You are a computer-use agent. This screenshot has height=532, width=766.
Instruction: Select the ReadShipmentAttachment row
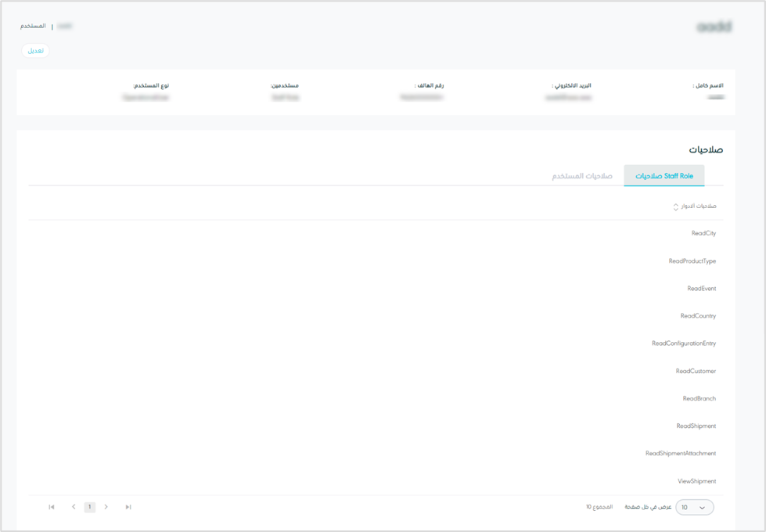pyautogui.click(x=680, y=454)
